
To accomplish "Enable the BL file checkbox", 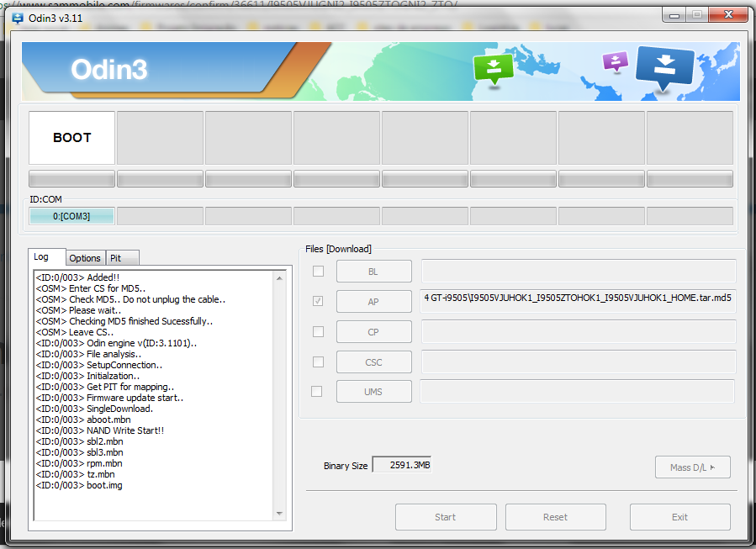I will [x=318, y=272].
